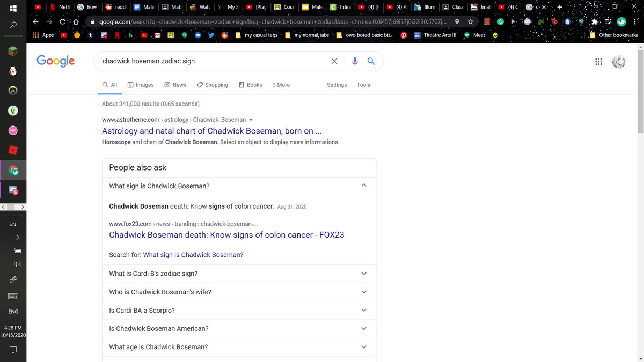Open the Sims taskbar icon

13,110
